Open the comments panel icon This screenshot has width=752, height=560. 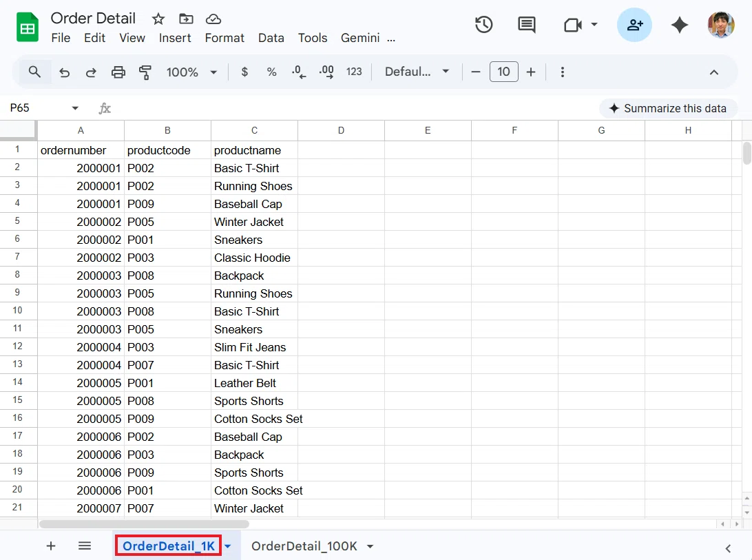[527, 25]
